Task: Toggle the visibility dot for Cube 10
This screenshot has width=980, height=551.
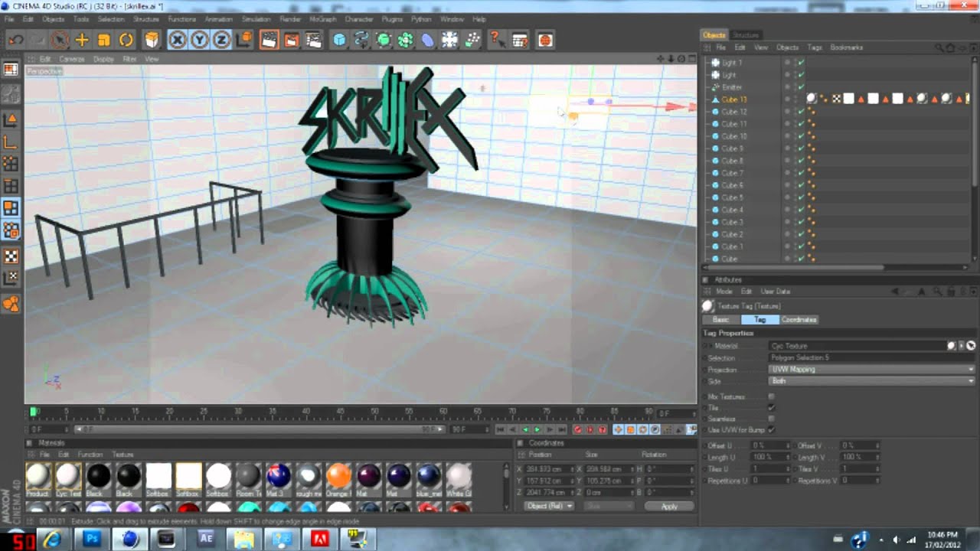Action: [x=786, y=135]
